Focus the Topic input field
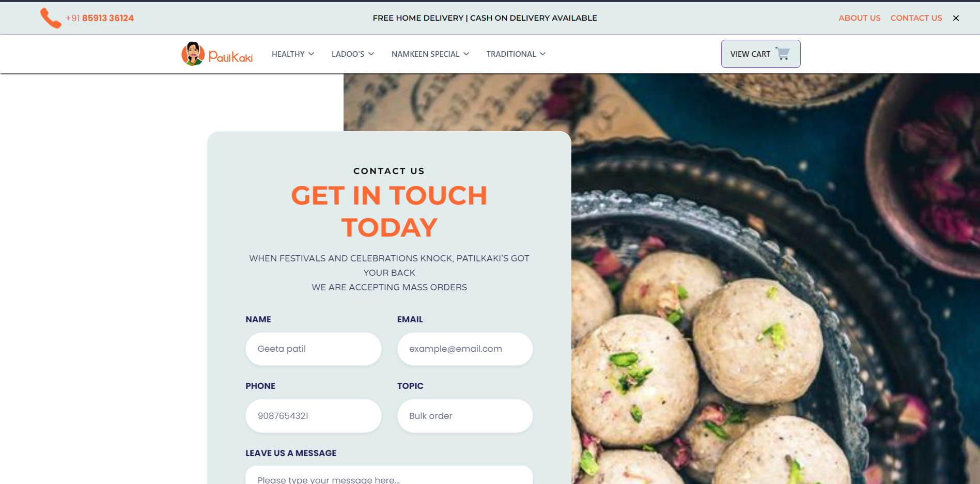The height and width of the screenshot is (484, 980). pos(465,416)
